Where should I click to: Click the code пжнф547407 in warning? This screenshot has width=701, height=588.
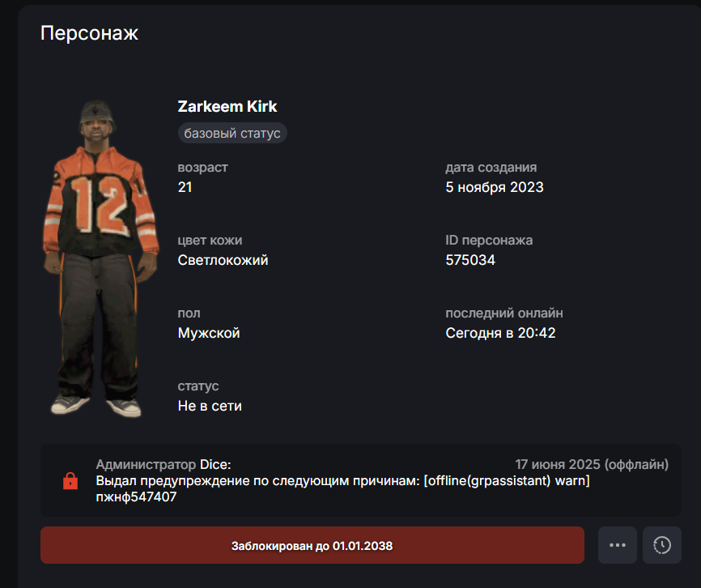[136, 496]
